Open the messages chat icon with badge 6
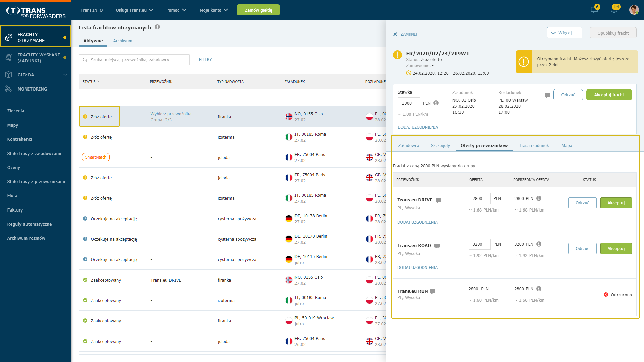 tap(594, 10)
